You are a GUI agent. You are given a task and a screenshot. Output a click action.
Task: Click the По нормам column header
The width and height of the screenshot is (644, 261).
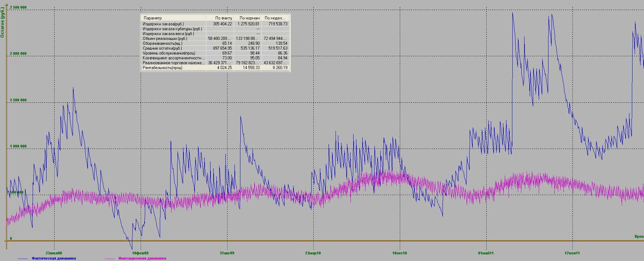[x=247, y=18]
